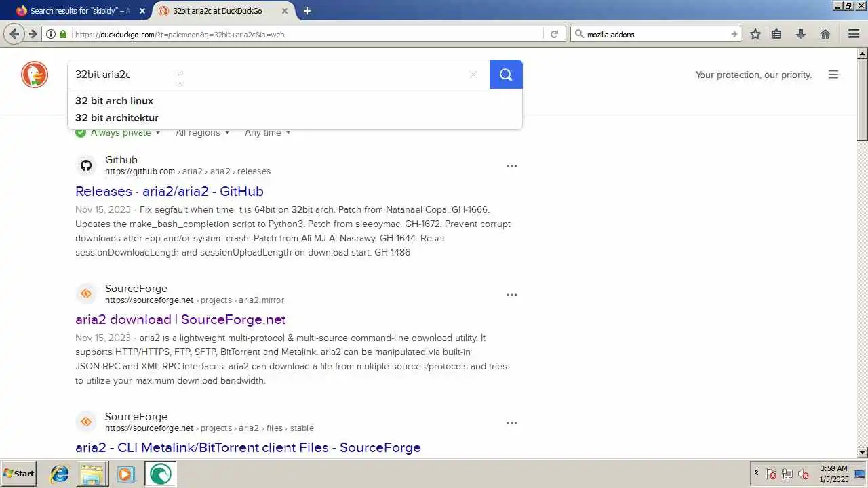Open a new browser tab
Image resolution: width=868 pixels, height=488 pixels.
(307, 11)
